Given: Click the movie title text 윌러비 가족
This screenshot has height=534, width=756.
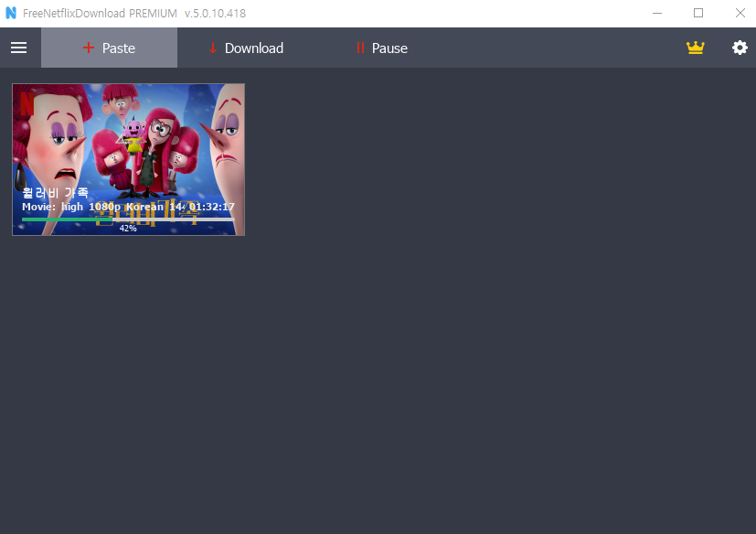Looking at the screenshot, I should (56, 193).
